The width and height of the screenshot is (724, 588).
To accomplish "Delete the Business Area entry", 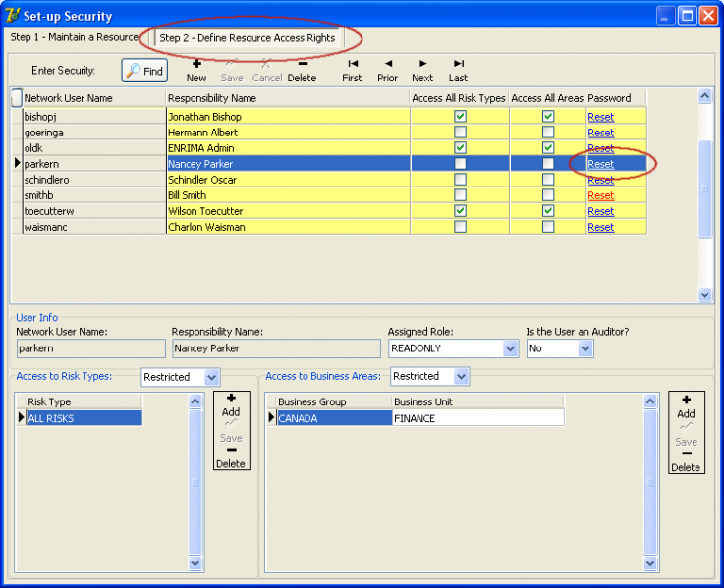I will click(x=686, y=461).
